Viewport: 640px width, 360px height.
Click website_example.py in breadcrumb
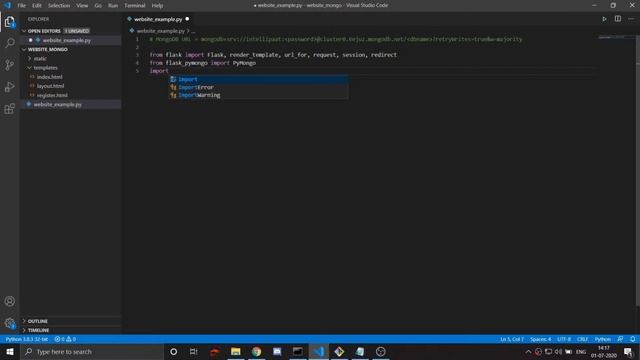click(x=161, y=31)
